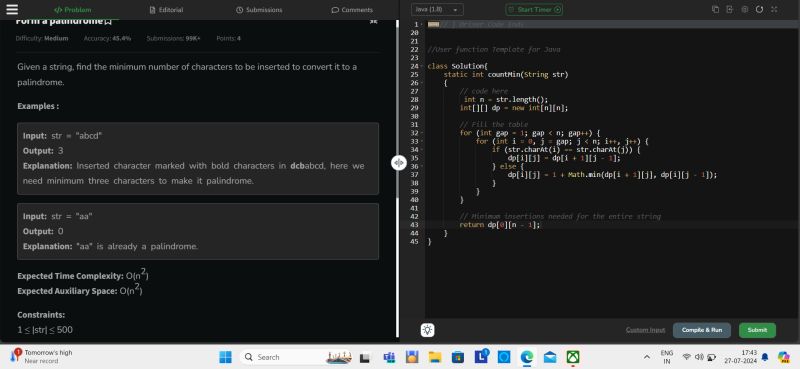
Task: Click the collapse icon beside the problem title
Action: pos(373,21)
